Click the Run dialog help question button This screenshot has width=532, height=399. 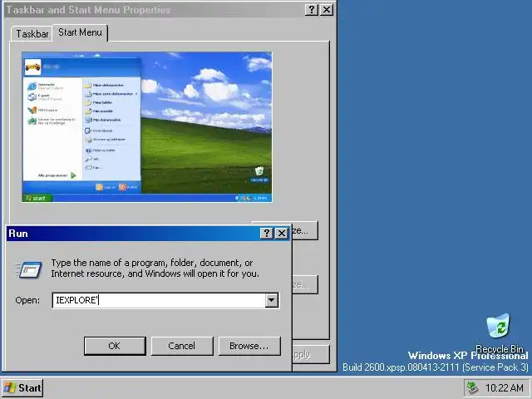(267, 233)
